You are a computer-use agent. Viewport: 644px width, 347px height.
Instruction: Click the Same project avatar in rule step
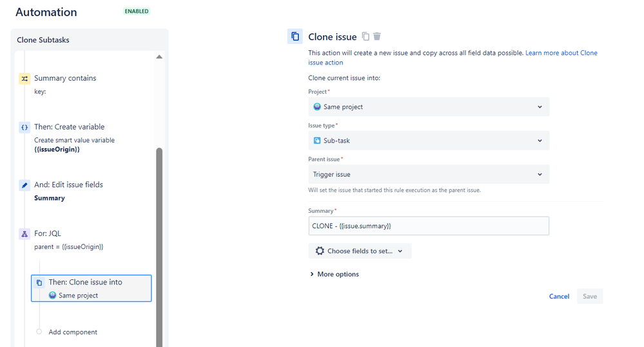coord(53,295)
